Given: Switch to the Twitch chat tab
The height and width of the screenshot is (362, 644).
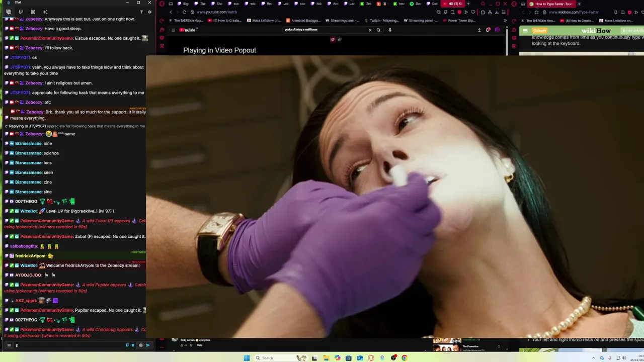Looking at the screenshot, I should point(21,12).
